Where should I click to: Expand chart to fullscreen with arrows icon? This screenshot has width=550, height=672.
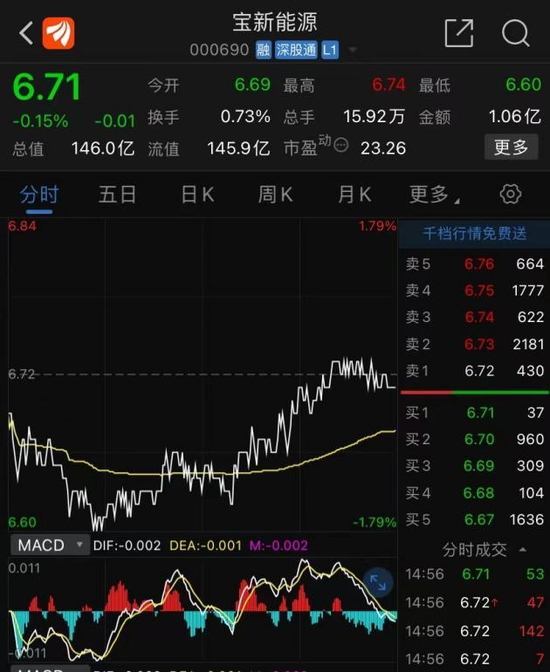(x=378, y=583)
